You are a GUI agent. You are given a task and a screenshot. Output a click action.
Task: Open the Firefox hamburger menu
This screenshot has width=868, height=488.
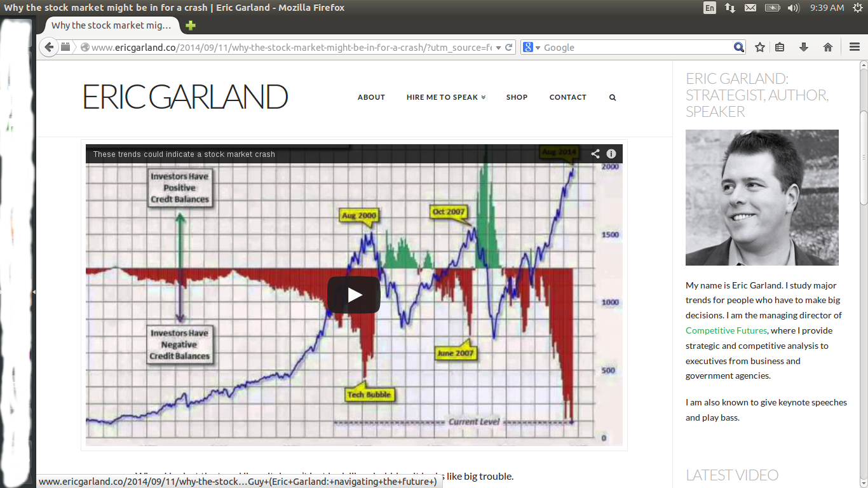click(x=855, y=47)
